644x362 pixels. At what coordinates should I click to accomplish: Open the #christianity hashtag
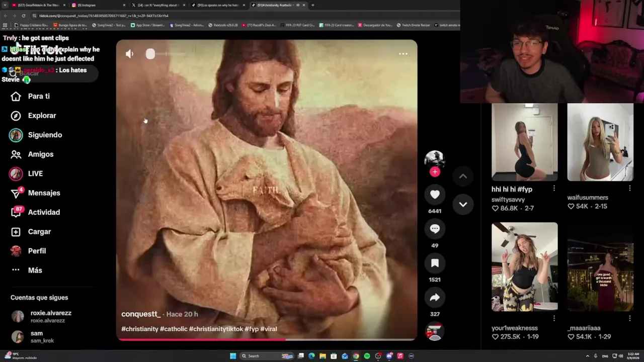click(140, 329)
